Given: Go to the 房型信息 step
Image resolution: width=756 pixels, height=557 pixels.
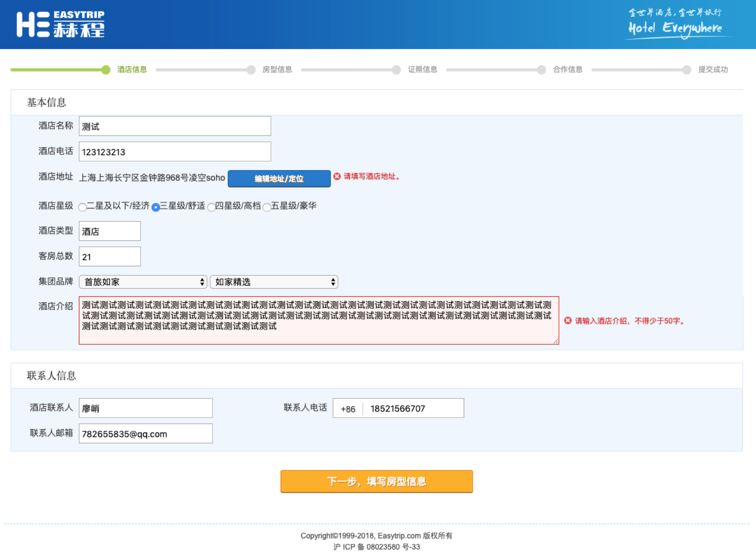Looking at the screenshot, I should (277, 69).
